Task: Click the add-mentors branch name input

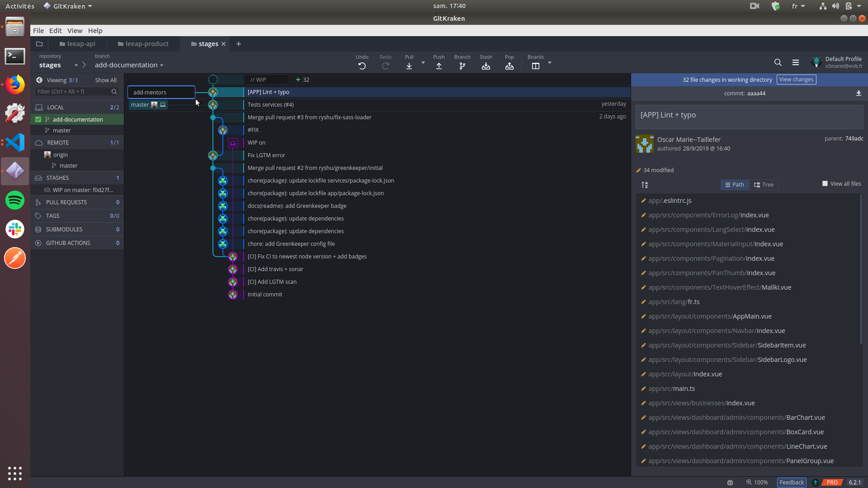Action: coord(161,92)
